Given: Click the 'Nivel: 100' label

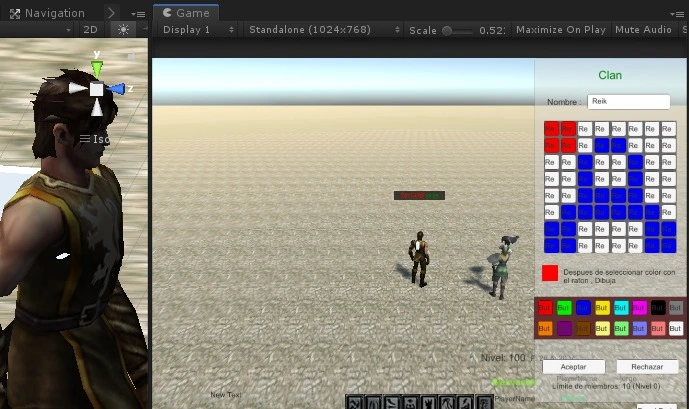Looking at the screenshot, I should pos(503,358).
